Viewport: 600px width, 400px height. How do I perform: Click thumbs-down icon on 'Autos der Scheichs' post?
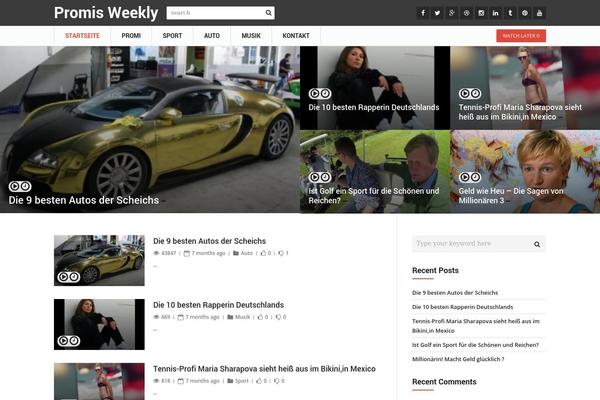tap(281, 253)
